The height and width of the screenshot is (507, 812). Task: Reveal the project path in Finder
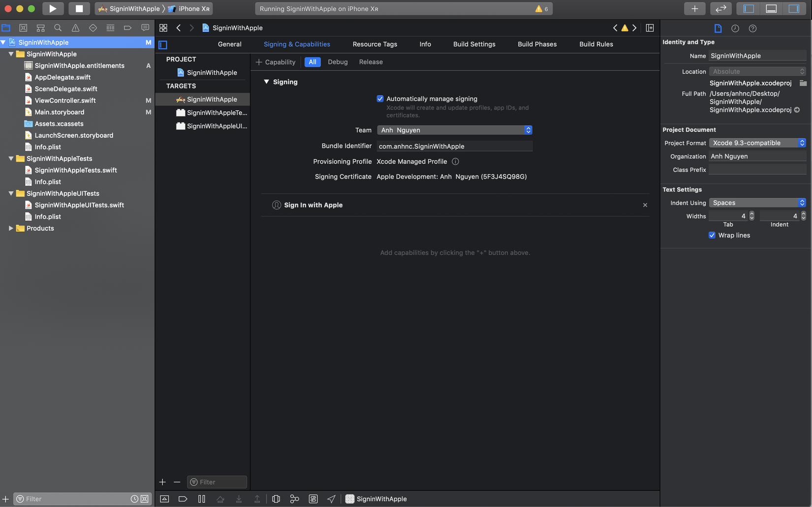(797, 110)
